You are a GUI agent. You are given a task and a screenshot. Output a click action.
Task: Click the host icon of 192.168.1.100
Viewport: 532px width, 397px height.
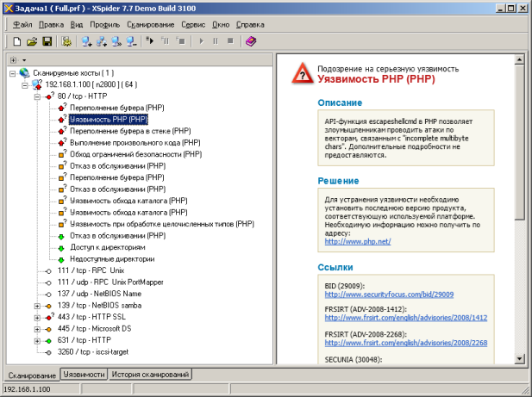pos(37,84)
